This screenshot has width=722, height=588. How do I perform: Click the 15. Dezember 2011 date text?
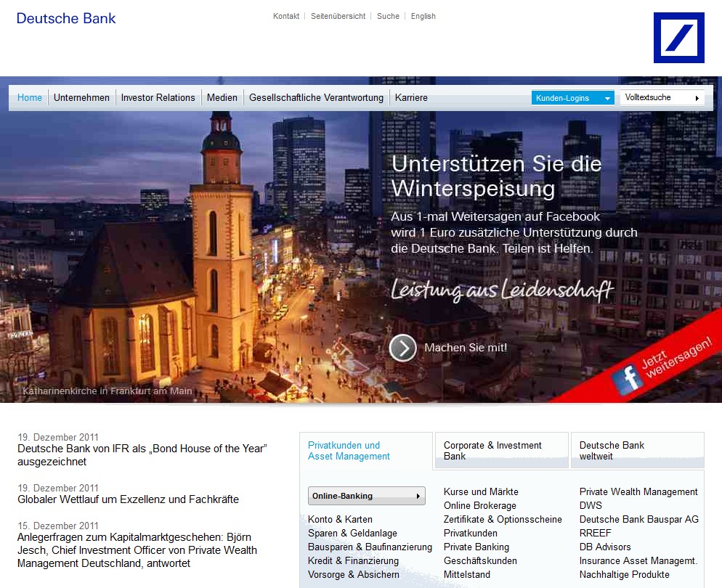58,526
